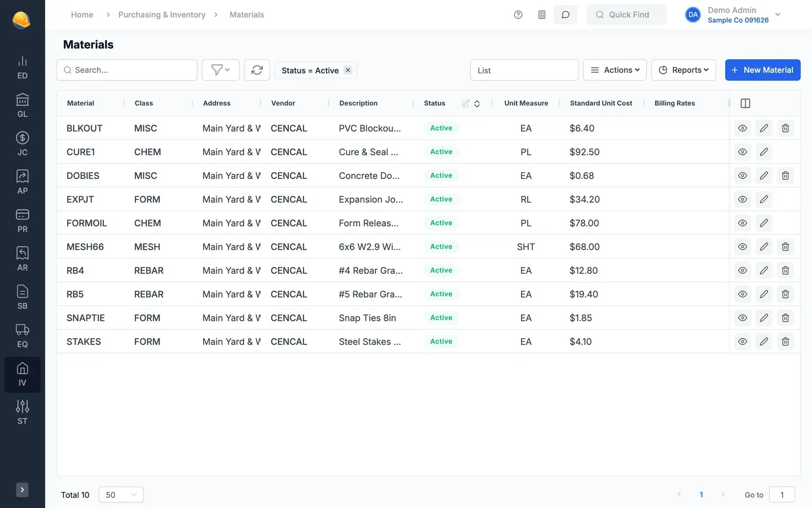Click New Material button

tap(762, 70)
